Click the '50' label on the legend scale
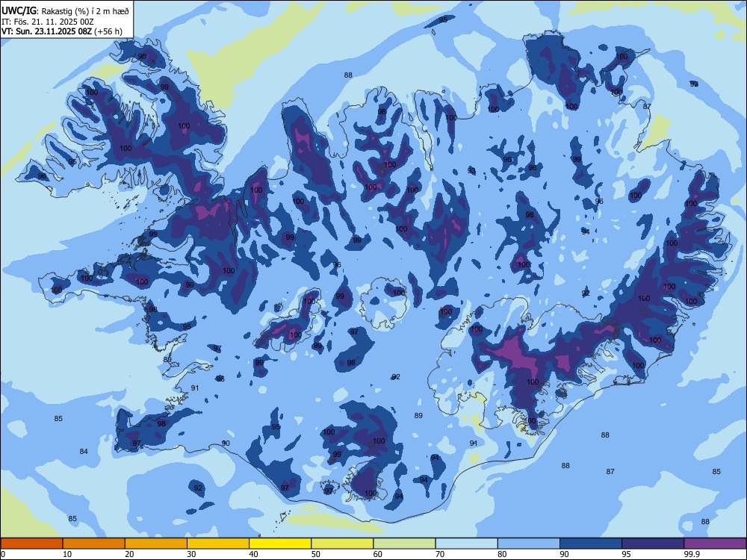The image size is (747, 560). 315,554
